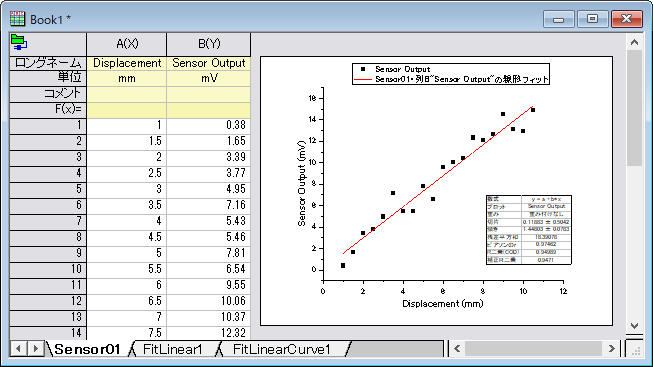Click cell with value 0.38
The height and width of the screenshot is (367, 653).
(209, 125)
